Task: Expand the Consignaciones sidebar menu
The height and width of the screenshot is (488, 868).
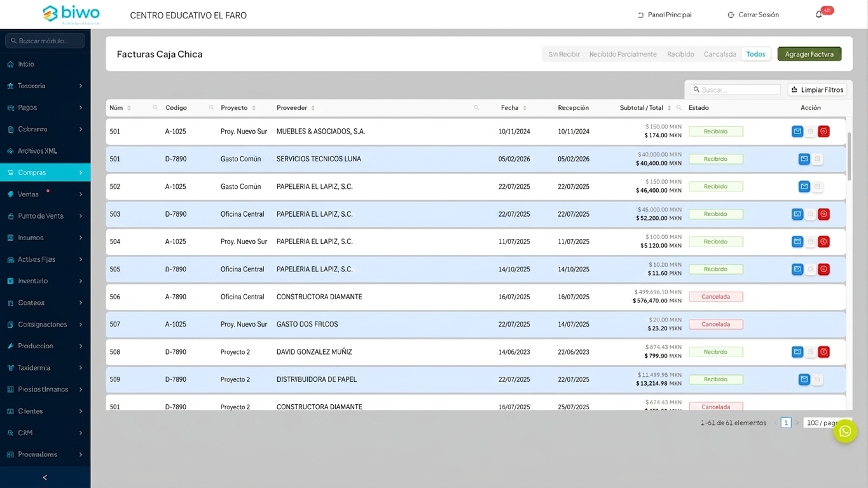Action: coord(45,324)
